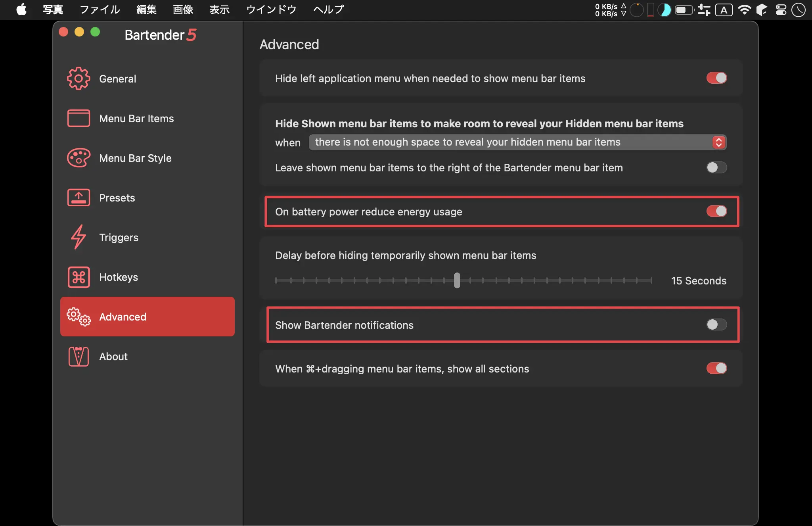Viewport: 812px width, 526px height.
Task: Open the 'when' condition dropdown
Action: pos(517,142)
